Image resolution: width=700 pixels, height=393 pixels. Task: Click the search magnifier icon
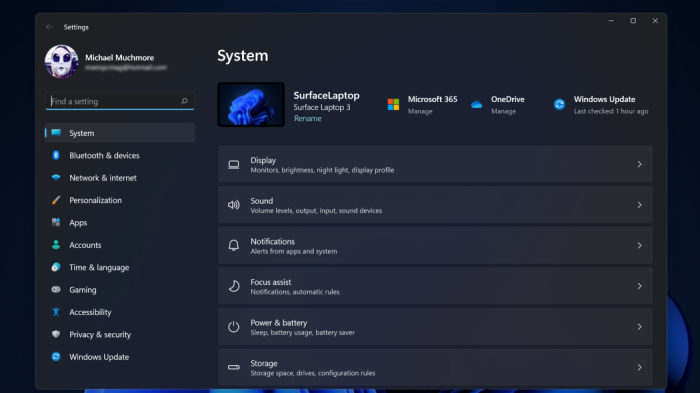pyautogui.click(x=184, y=101)
